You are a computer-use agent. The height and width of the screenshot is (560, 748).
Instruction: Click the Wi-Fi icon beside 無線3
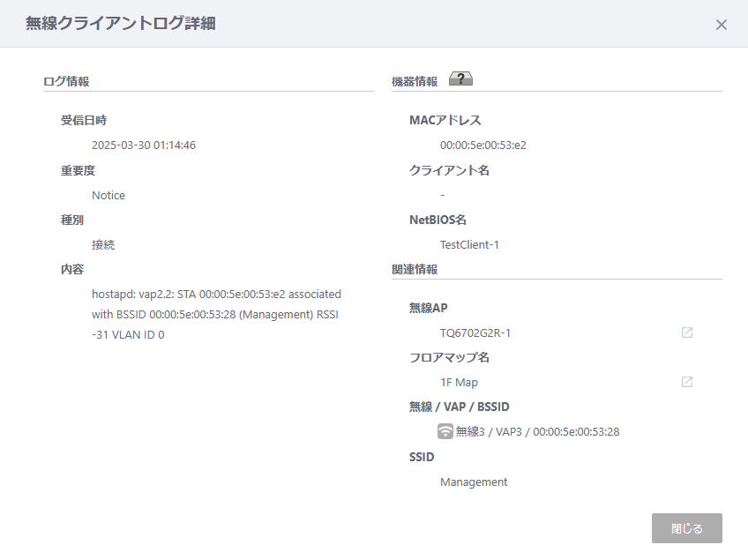445,431
